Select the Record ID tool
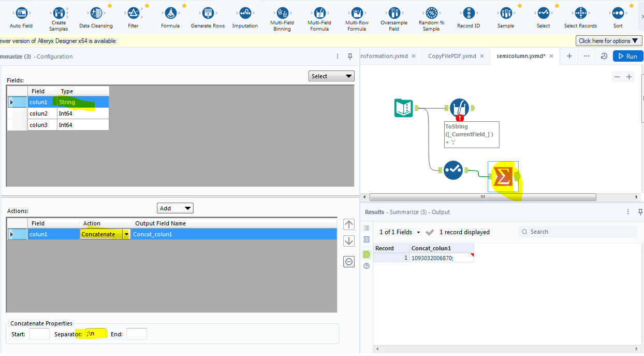 click(x=469, y=13)
